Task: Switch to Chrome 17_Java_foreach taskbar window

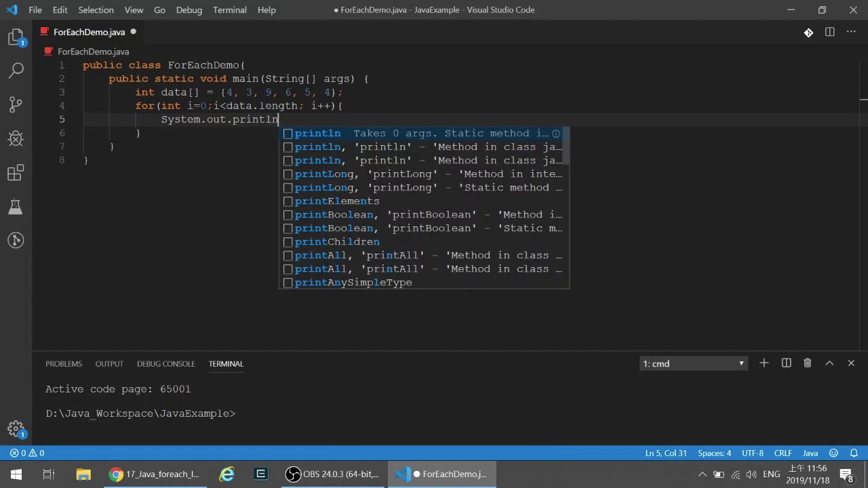Action: (x=155, y=474)
